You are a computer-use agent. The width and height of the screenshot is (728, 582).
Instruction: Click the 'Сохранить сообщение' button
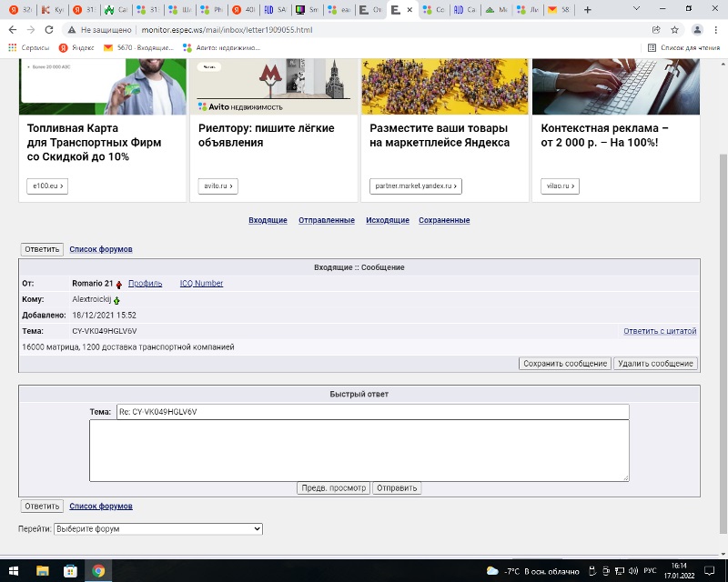pos(565,363)
